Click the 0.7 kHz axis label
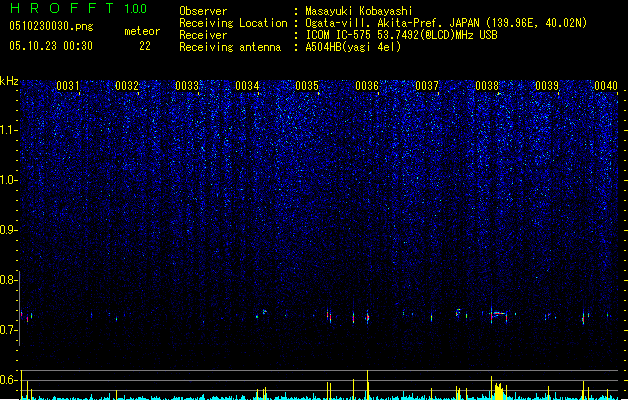Image resolution: width=629 pixels, height=400 pixels. coord(9,330)
